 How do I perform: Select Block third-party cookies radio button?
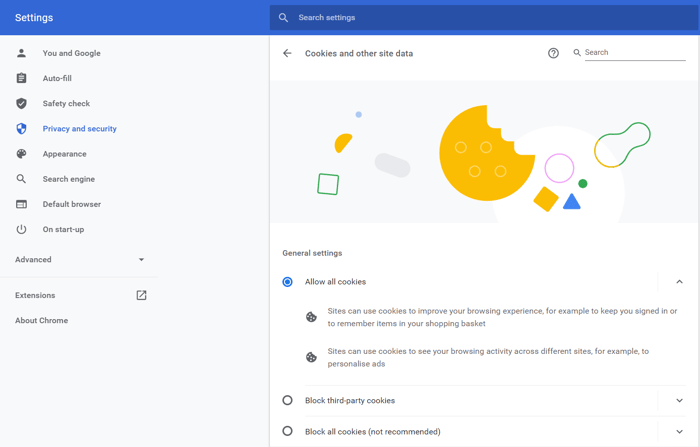coord(288,400)
